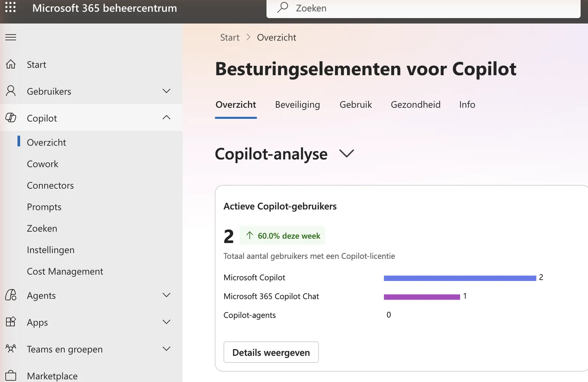Screen dimensions: 588x382
Task: Click the Teams en groepen icon
Action: (11, 348)
